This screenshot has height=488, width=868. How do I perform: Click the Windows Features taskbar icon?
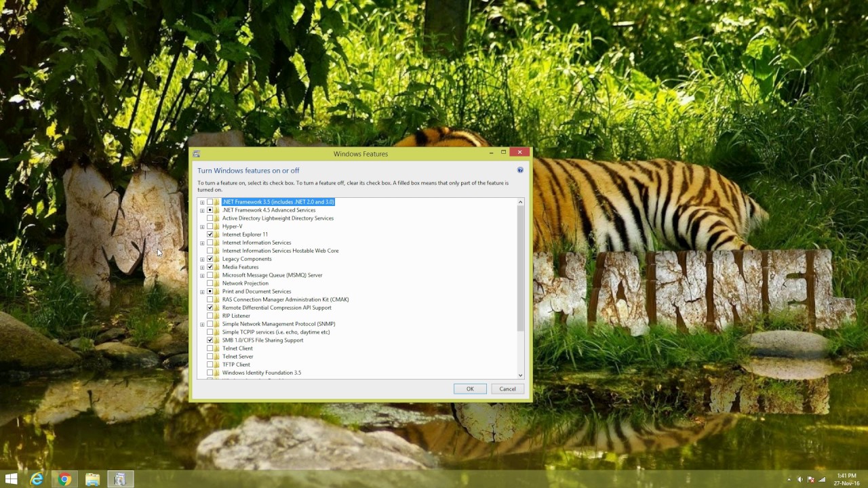pyautogui.click(x=119, y=479)
